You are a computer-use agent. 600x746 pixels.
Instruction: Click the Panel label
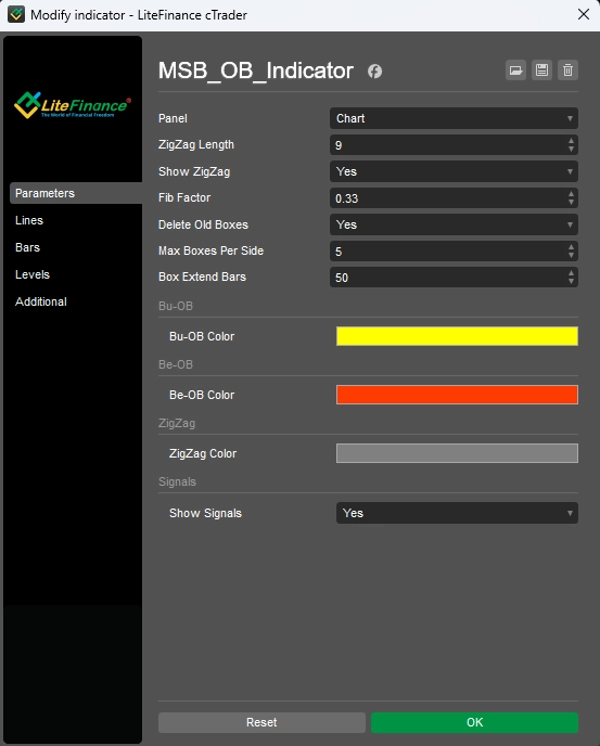[173, 118]
